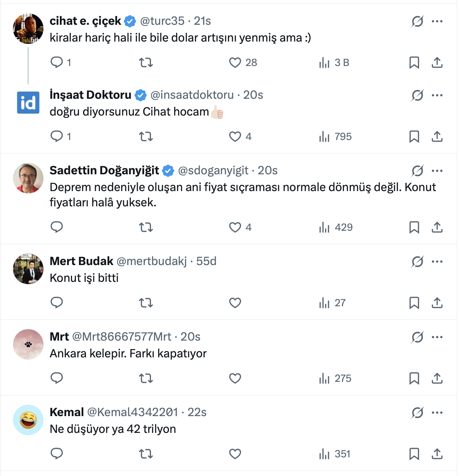Share Kemal's tweet about 42 trilyon
This screenshot has height=476, width=459.
pyautogui.click(x=437, y=454)
